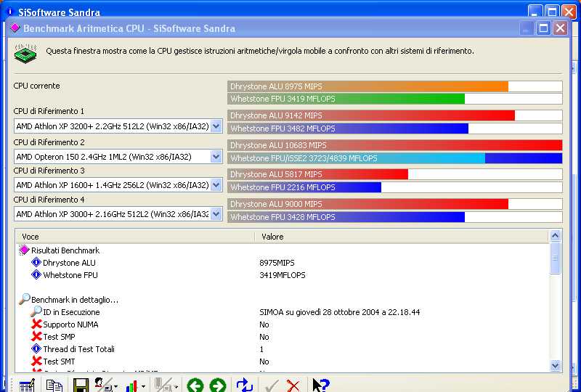Select the Benchmark in dettaglio... row

click(x=283, y=299)
